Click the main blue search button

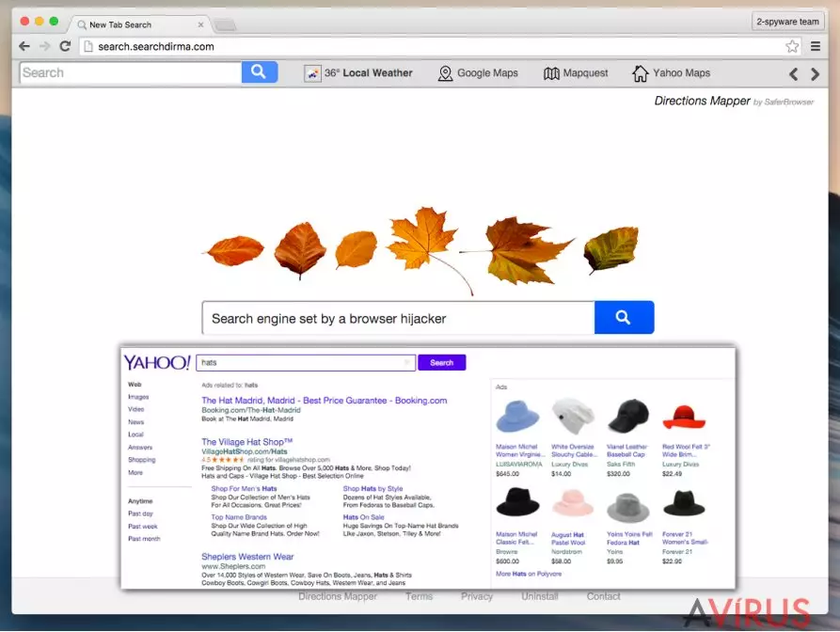point(624,318)
